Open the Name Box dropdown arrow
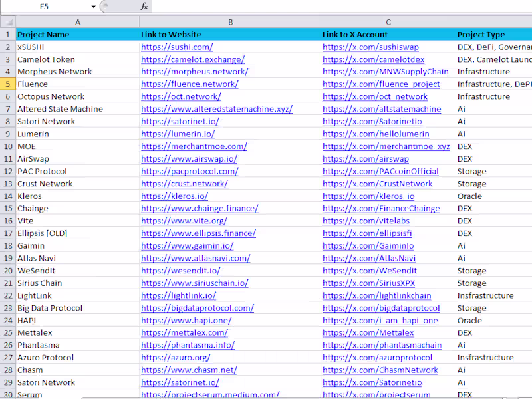 (x=93, y=7)
